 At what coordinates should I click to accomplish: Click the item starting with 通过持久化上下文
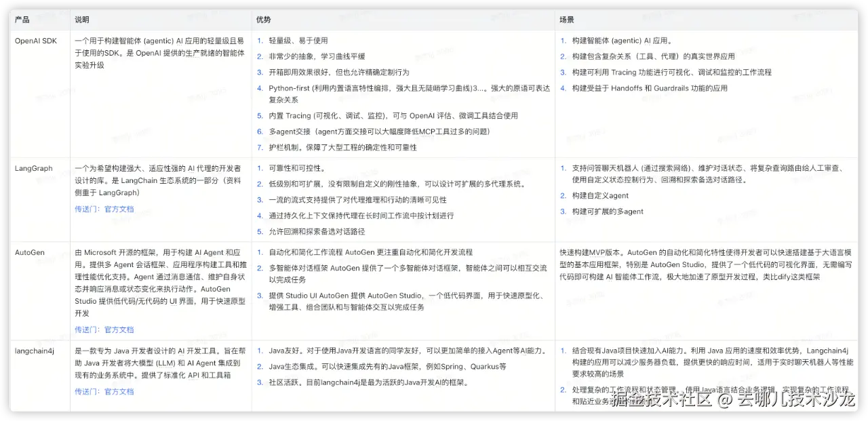click(361, 216)
